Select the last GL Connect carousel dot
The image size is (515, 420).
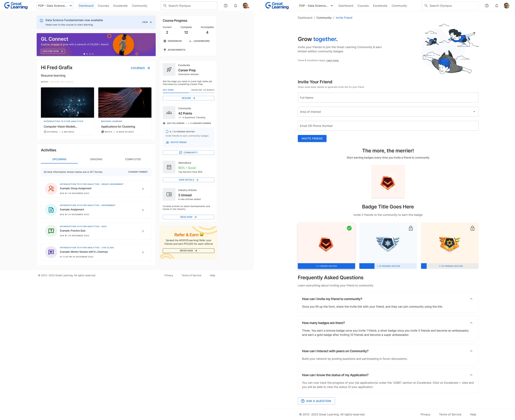pyautogui.click(x=93, y=54)
